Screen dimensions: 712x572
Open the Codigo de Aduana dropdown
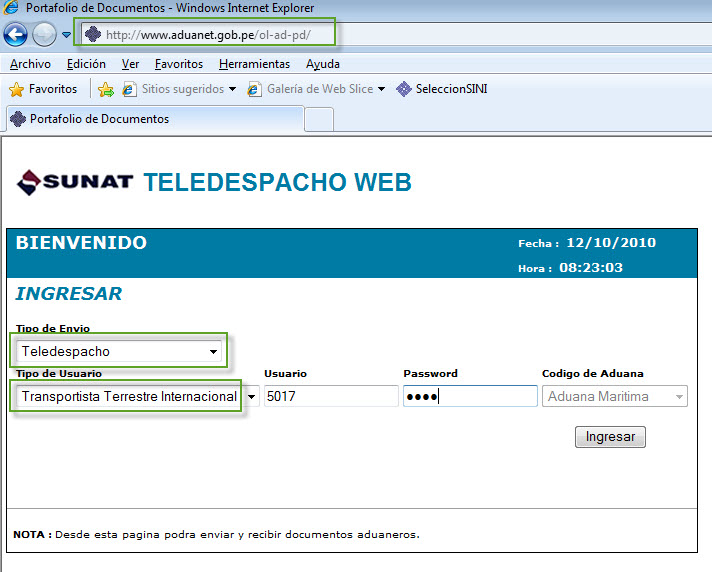615,396
